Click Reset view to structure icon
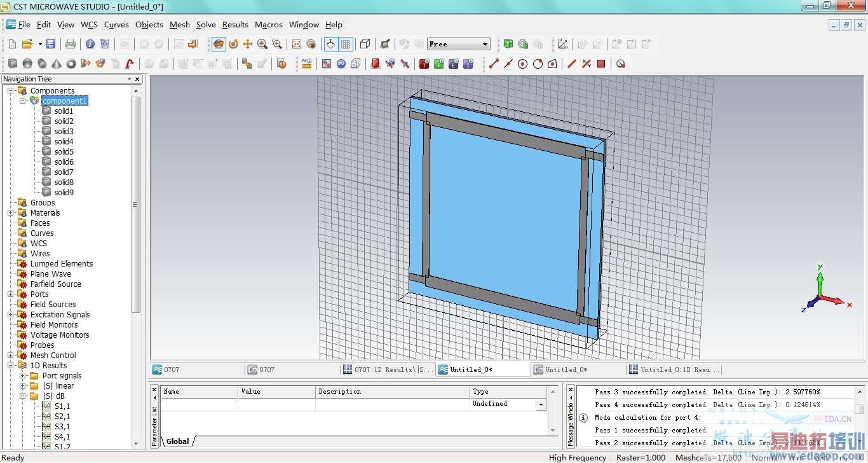Viewport: 868px width, 463px height. (x=297, y=44)
